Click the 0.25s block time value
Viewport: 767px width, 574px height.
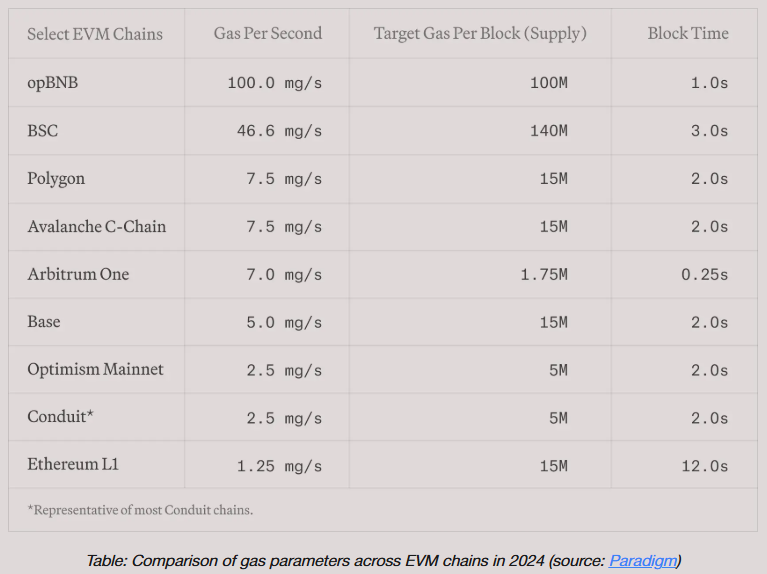coord(704,275)
